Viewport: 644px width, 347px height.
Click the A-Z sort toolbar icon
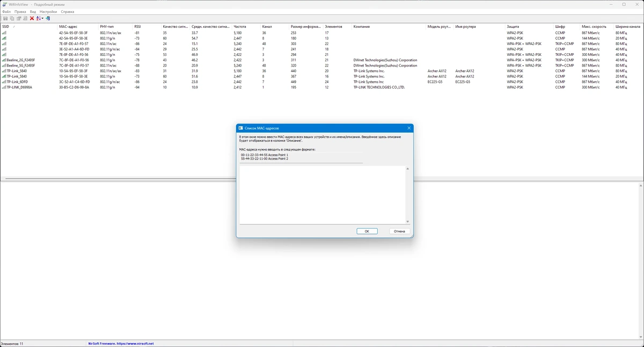(39, 18)
